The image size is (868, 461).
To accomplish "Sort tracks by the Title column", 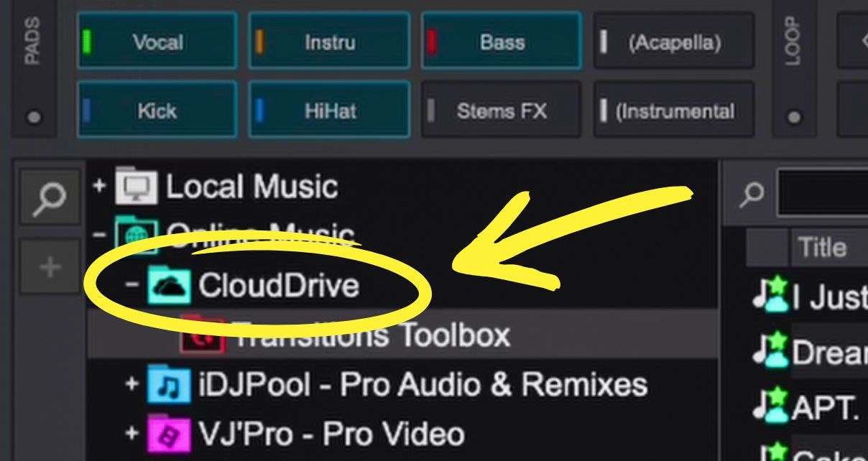I will coord(823,247).
